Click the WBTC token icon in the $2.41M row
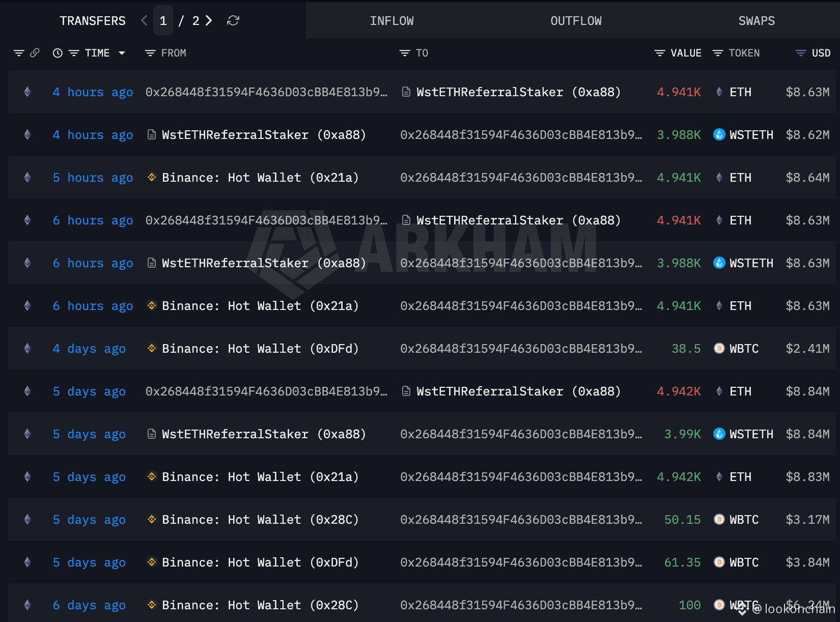 click(719, 349)
